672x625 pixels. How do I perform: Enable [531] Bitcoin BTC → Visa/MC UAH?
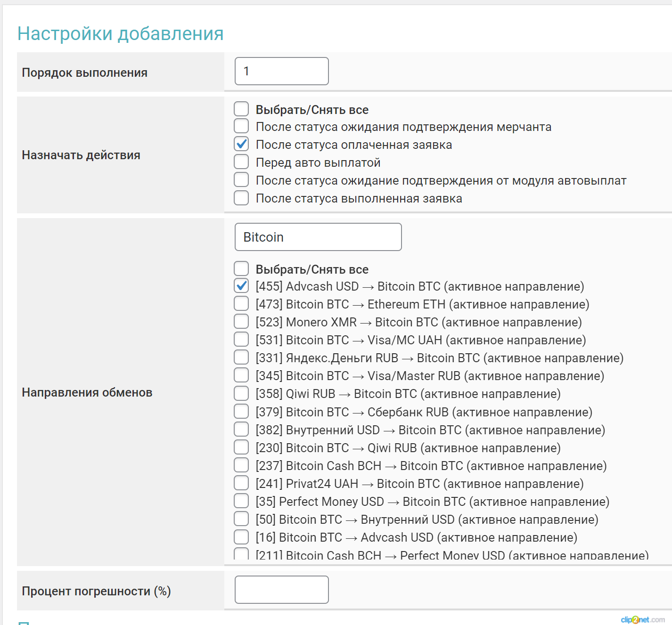click(241, 339)
